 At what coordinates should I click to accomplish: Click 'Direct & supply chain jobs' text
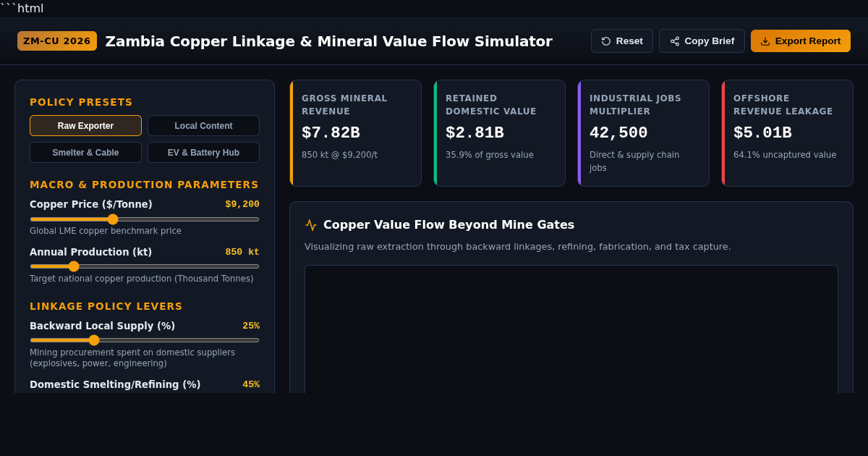point(634,161)
